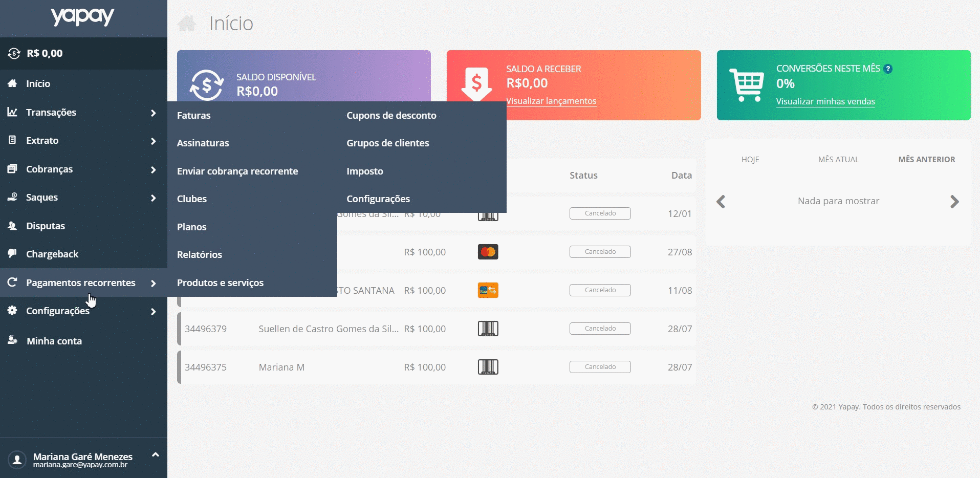Click the home icon beside Início title
This screenshot has height=478, width=980.
click(187, 24)
